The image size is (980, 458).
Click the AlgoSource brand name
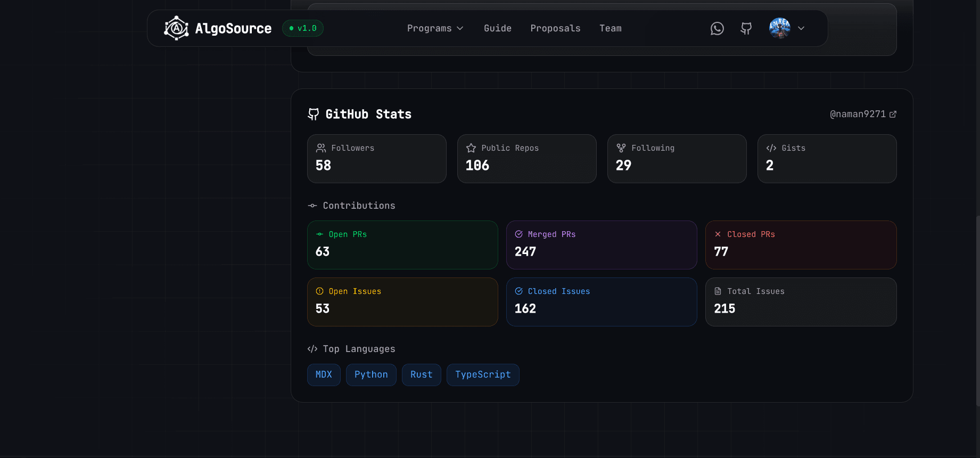(x=233, y=29)
